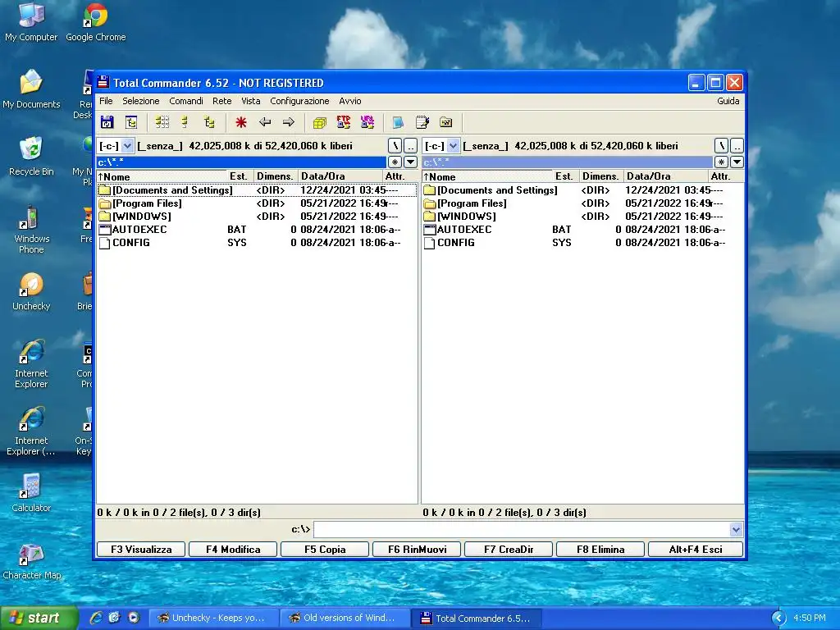
Task: Open the Guida help menu
Action: click(x=728, y=101)
